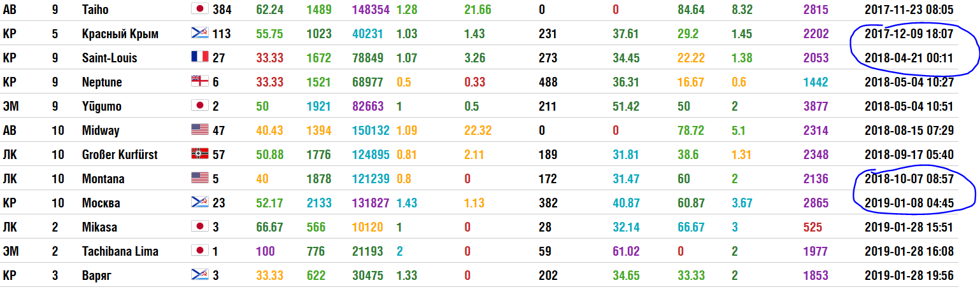The width and height of the screenshot is (980, 292).
Task: Select the ship name Saint-Louis
Action: (110, 58)
